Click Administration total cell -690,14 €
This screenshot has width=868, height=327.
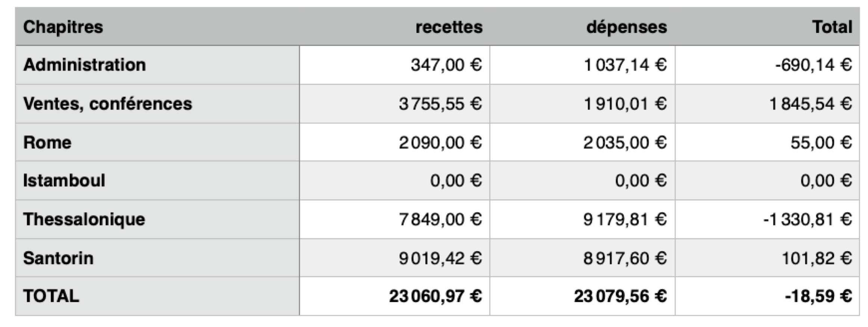[813, 65]
